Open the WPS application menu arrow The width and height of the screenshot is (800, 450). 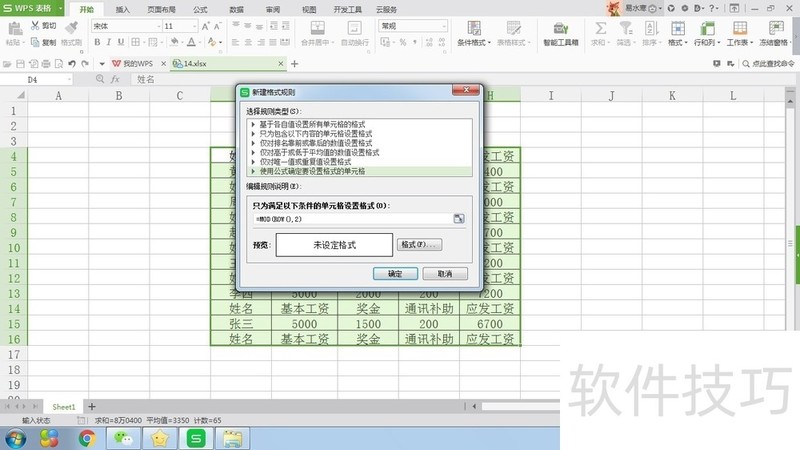(60, 8)
